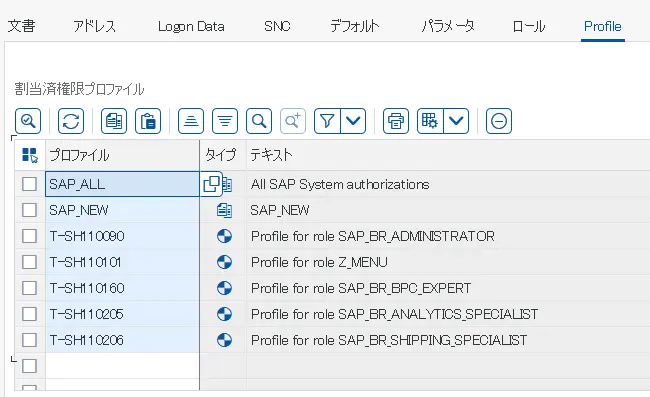Click text 'Profile for role SAP_BR_ANALYTICS_SPECIALIST'
650x397 pixels.
point(394,314)
